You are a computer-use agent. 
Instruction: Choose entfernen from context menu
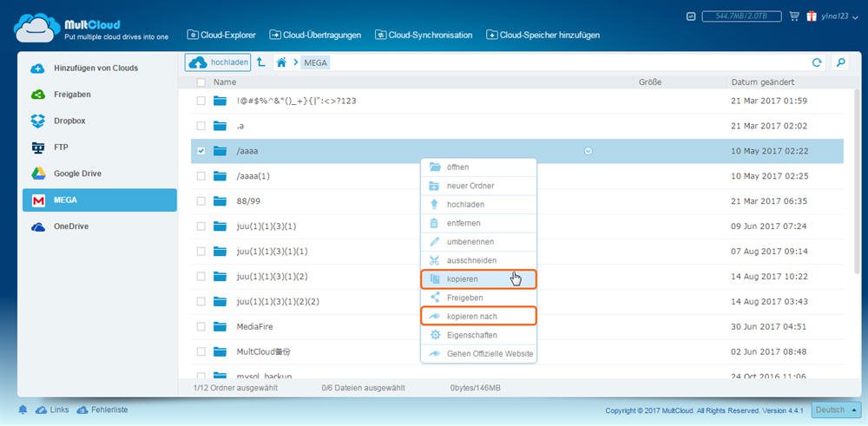click(479, 223)
